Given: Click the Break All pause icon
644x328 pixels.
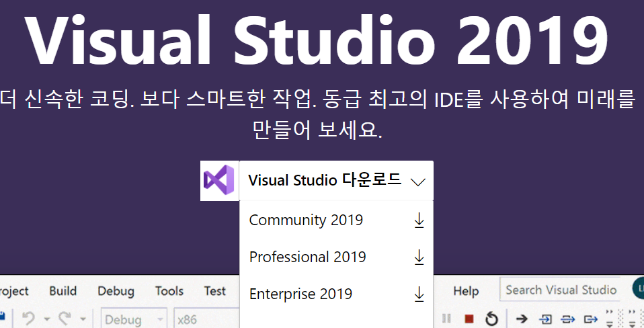Looking at the screenshot, I should pyautogui.click(x=446, y=319).
